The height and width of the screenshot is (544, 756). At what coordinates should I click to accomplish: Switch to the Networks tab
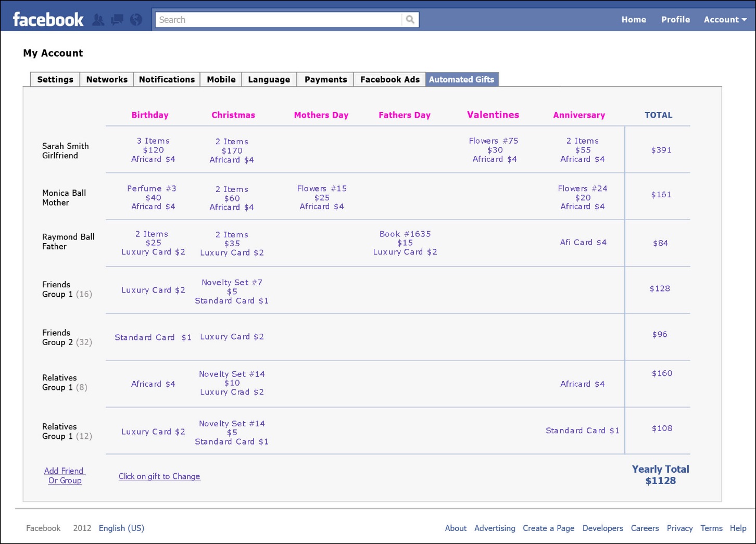click(107, 80)
